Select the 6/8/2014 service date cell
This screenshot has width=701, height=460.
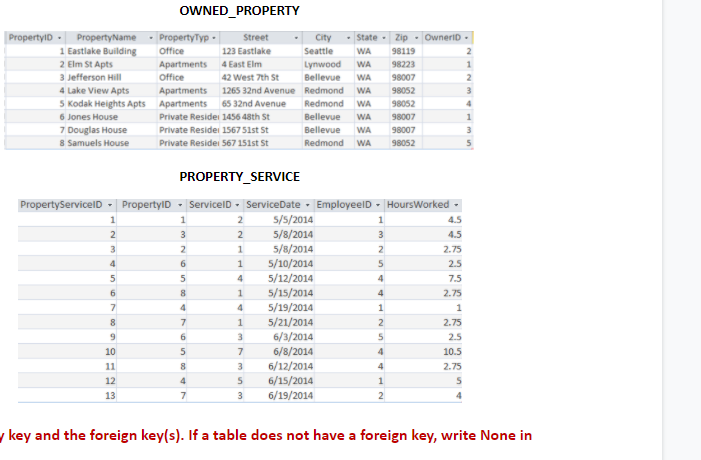(279, 351)
